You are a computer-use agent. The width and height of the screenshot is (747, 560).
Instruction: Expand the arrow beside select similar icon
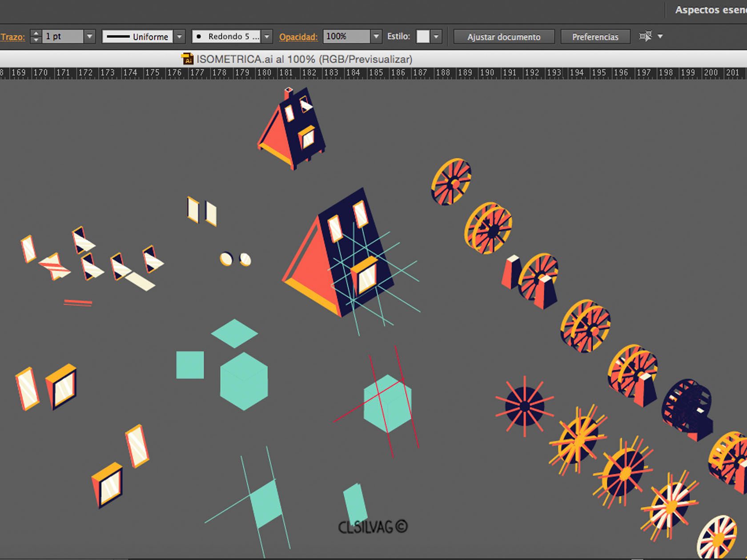(x=660, y=36)
